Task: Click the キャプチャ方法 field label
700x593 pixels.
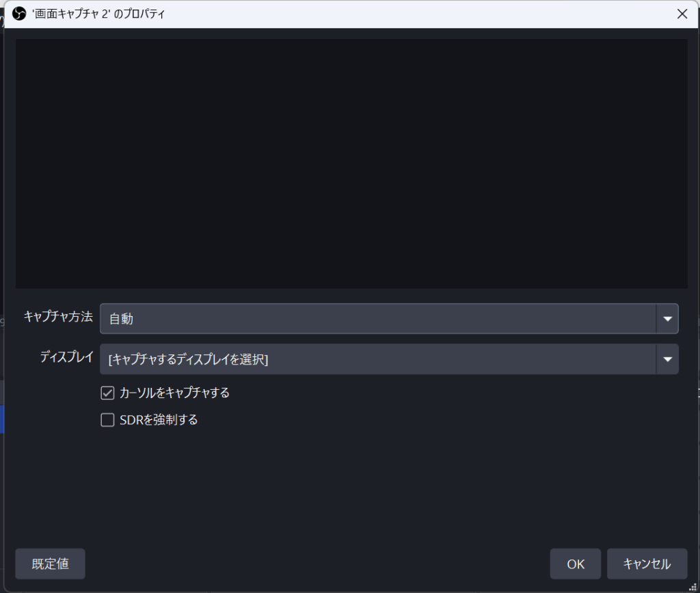Action: click(x=58, y=317)
